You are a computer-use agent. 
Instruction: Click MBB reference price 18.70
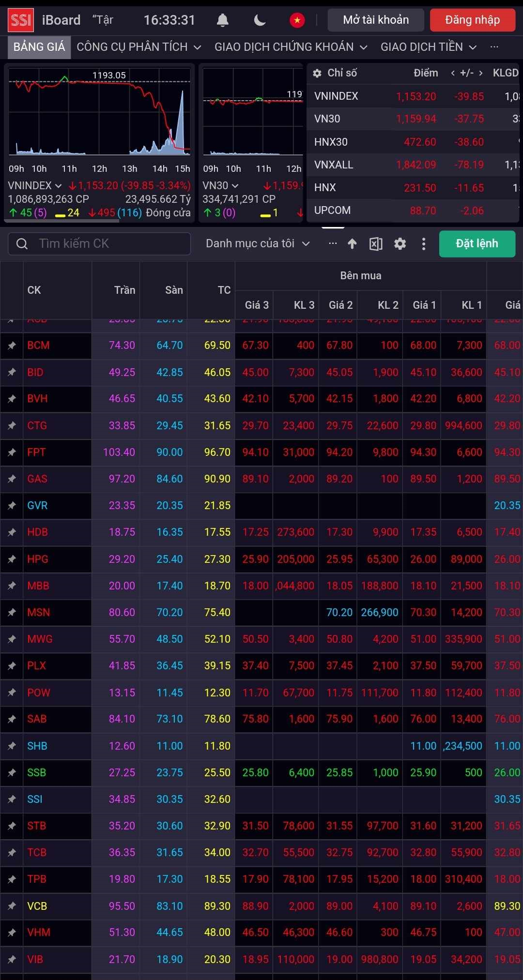(x=217, y=586)
